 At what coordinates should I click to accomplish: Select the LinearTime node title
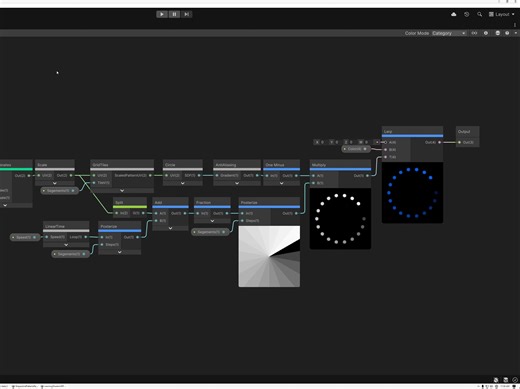pos(55,226)
